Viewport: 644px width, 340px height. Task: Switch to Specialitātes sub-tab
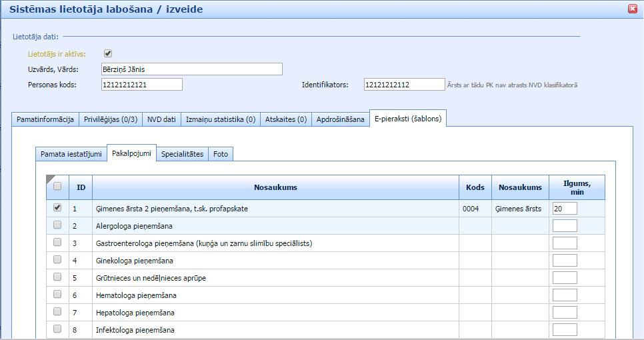coord(182,154)
